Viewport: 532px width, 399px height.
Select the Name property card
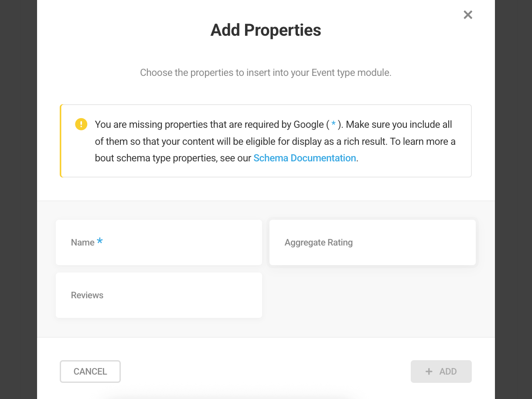[x=159, y=242]
